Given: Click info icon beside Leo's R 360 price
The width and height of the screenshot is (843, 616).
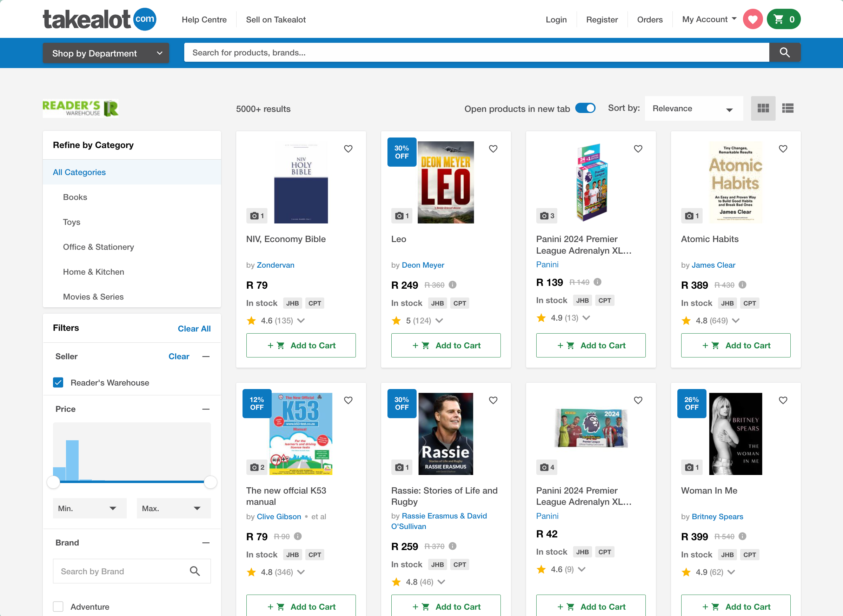Looking at the screenshot, I should click(x=452, y=285).
